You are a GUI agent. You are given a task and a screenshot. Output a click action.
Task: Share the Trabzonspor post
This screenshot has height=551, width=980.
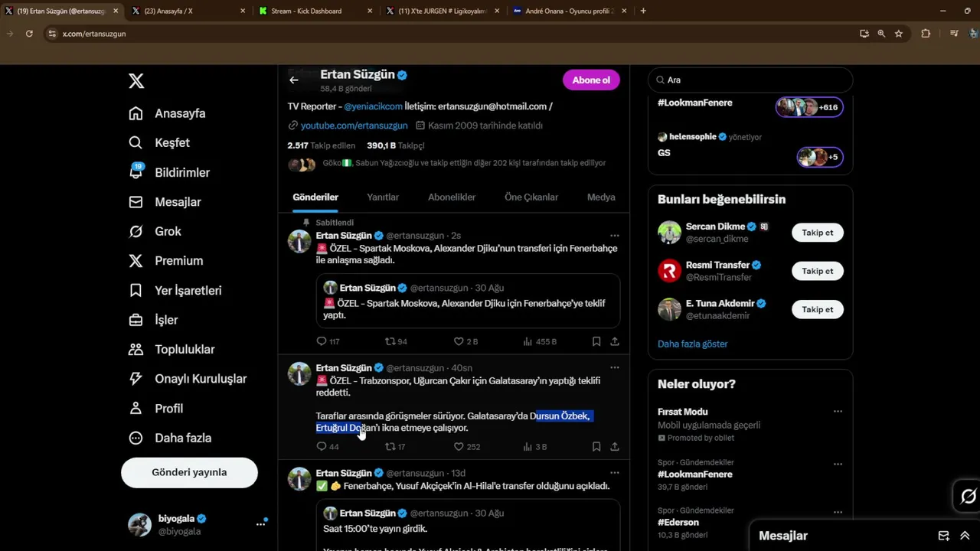point(615,446)
